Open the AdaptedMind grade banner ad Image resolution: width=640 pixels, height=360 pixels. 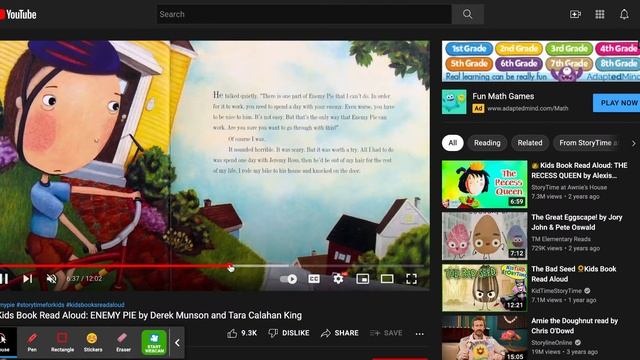point(541,61)
